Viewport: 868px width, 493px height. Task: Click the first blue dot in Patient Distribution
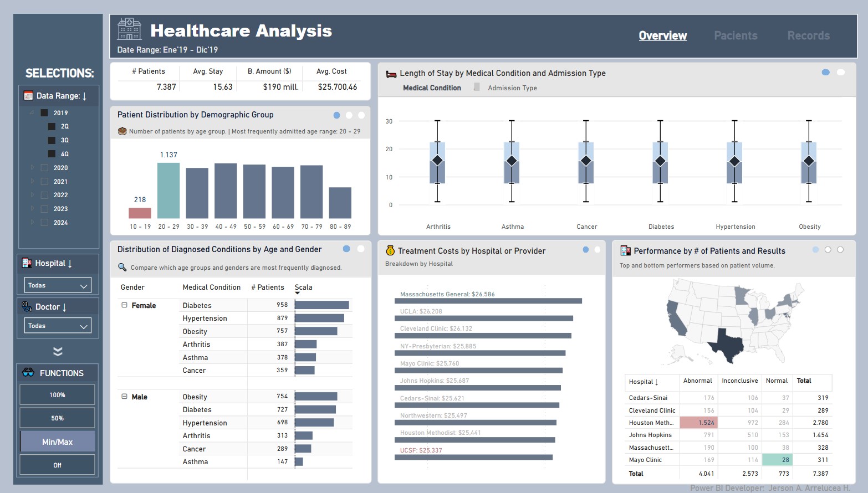pos(336,115)
